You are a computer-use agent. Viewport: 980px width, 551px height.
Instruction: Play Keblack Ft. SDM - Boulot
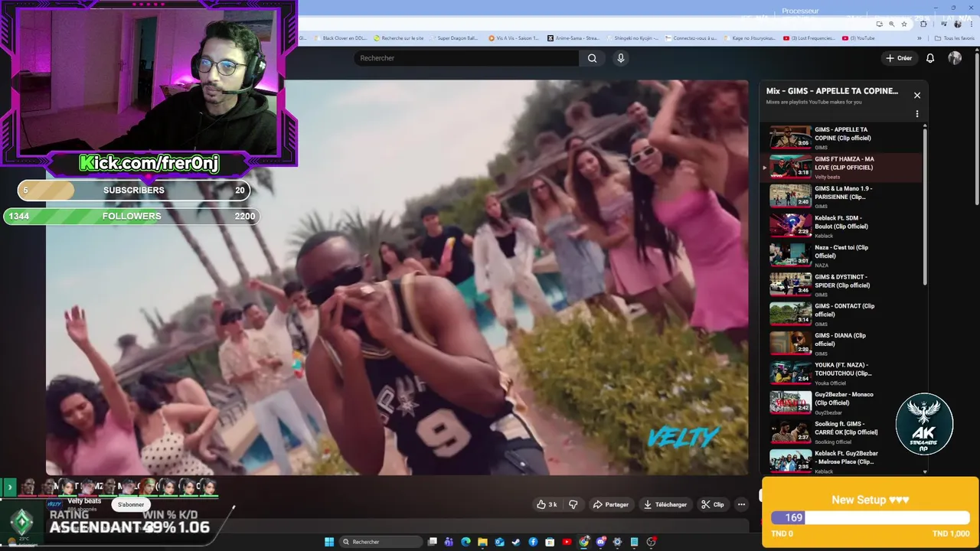[x=842, y=226]
